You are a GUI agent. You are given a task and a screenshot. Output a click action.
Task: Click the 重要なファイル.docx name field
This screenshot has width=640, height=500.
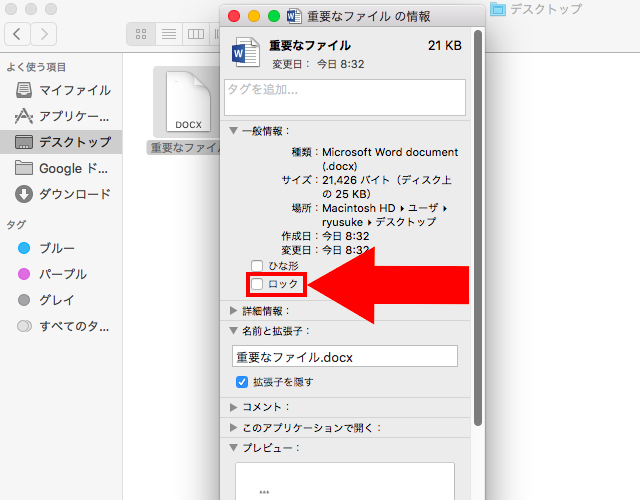344,356
